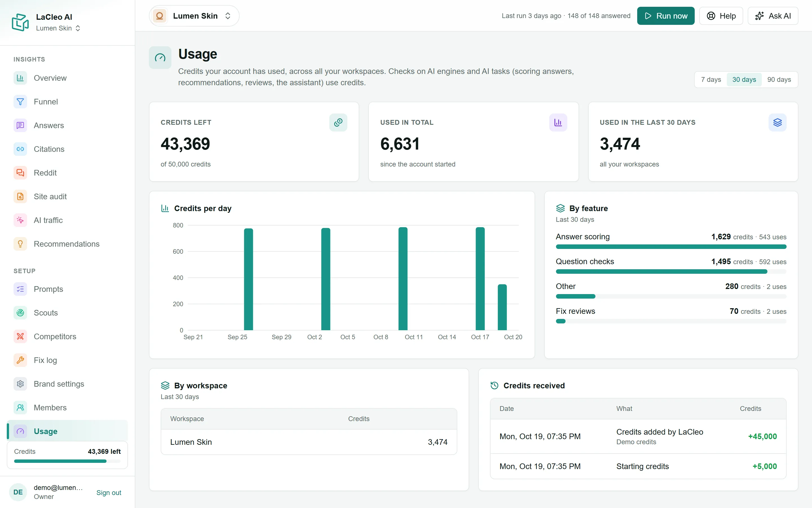Click the Question checks feature label

tap(585, 261)
